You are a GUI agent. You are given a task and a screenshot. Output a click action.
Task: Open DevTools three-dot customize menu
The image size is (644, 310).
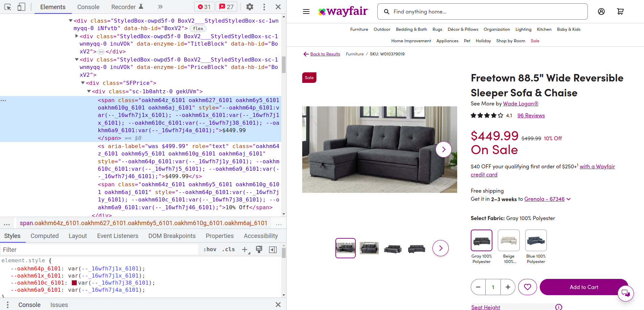coord(264,7)
